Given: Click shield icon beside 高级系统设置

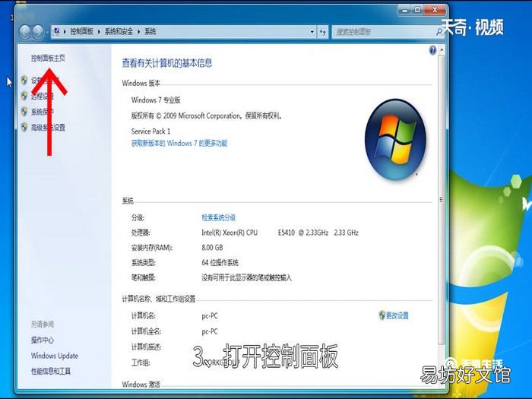Looking at the screenshot, I should [x=24, y=127].
